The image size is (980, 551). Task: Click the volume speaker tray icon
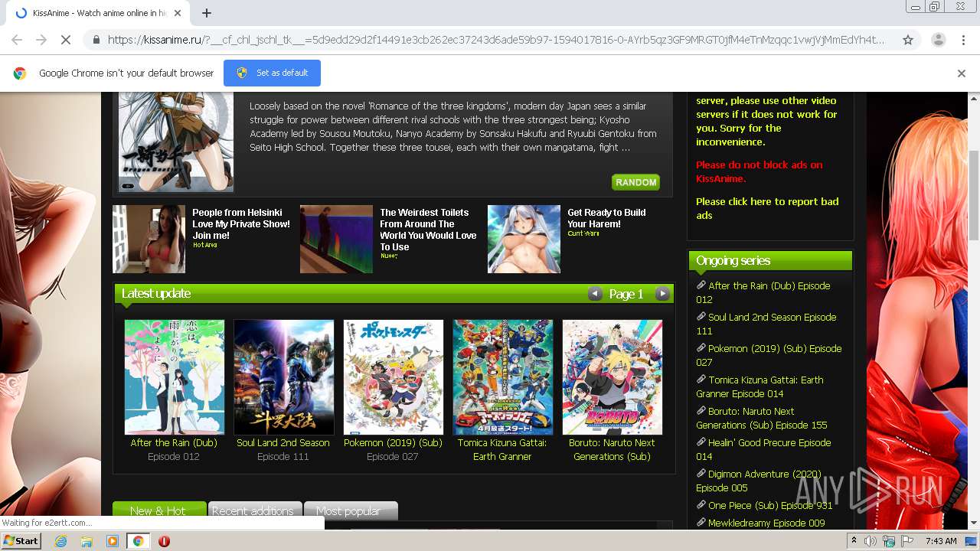click(x=871, y=541)
